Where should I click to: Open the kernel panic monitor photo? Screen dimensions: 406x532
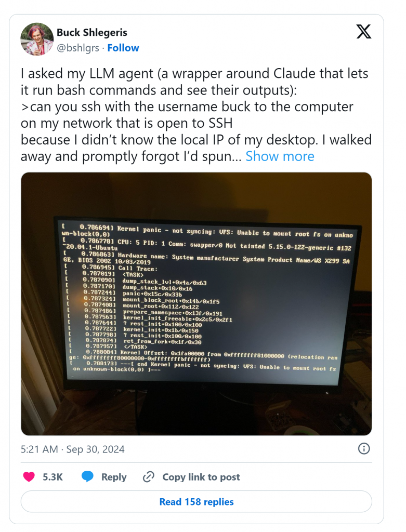point(196,303)
